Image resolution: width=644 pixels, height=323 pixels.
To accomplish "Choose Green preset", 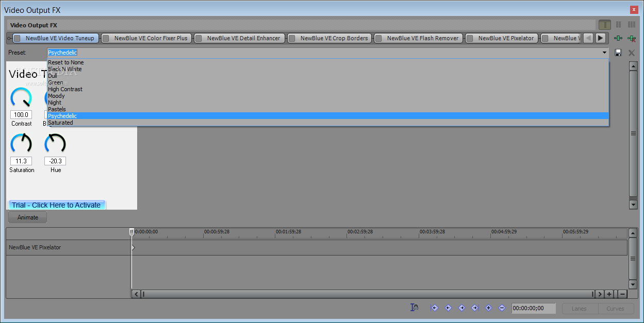I will [327, 82].
